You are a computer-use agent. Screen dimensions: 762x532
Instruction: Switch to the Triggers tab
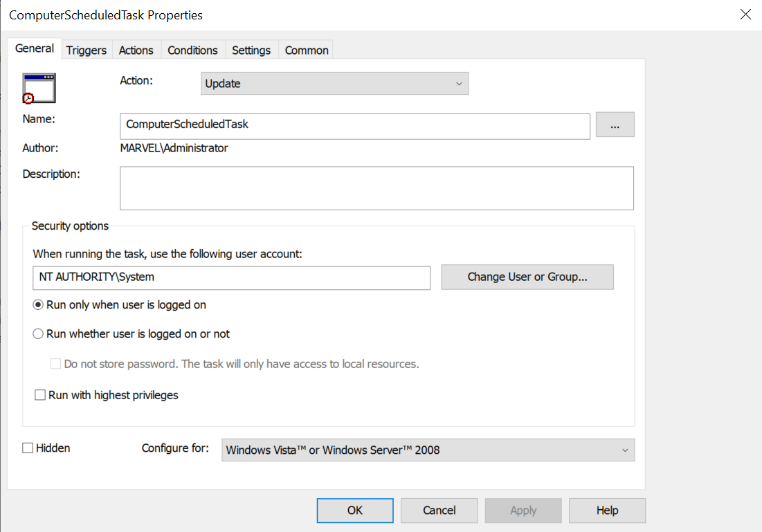(x=87, y=50)
